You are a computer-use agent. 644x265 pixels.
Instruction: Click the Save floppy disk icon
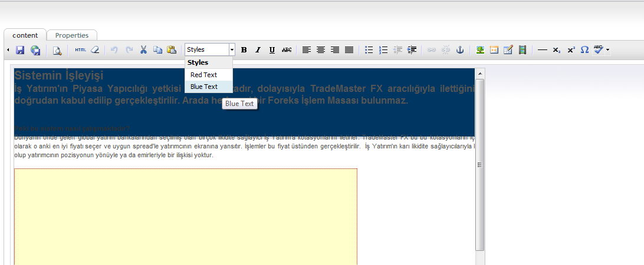(x=20, y=50)
